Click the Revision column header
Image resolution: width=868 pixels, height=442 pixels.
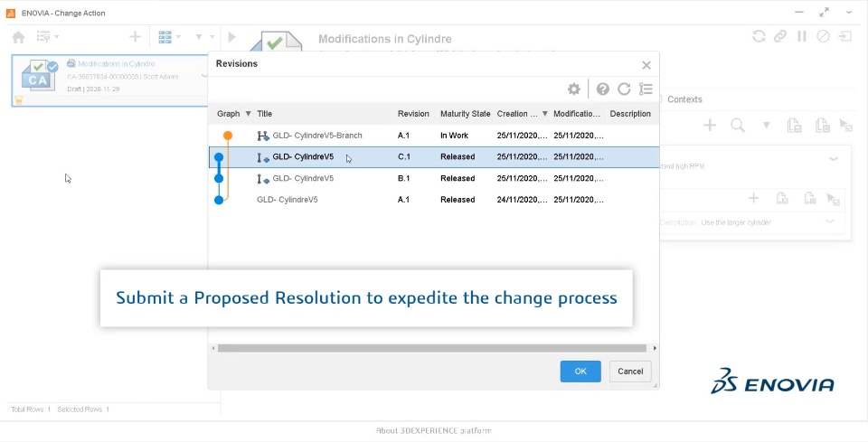(x=413, y=114)
